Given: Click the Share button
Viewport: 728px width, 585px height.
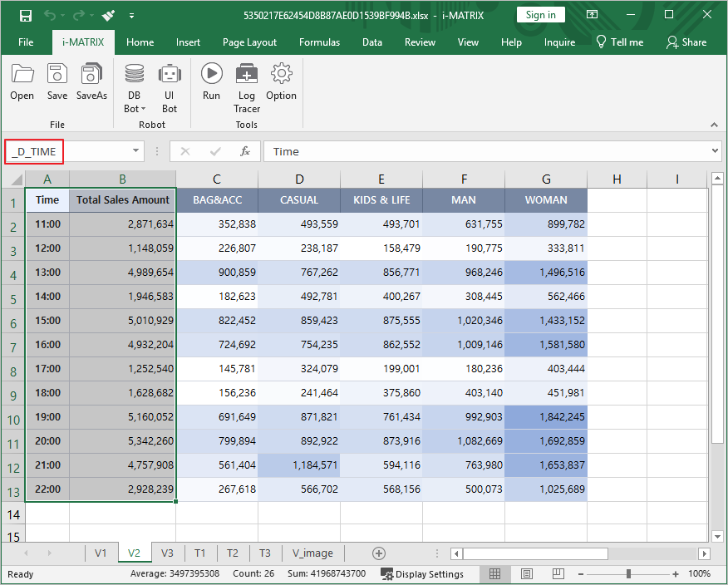Looking at the screenshot, I should 686,42.
